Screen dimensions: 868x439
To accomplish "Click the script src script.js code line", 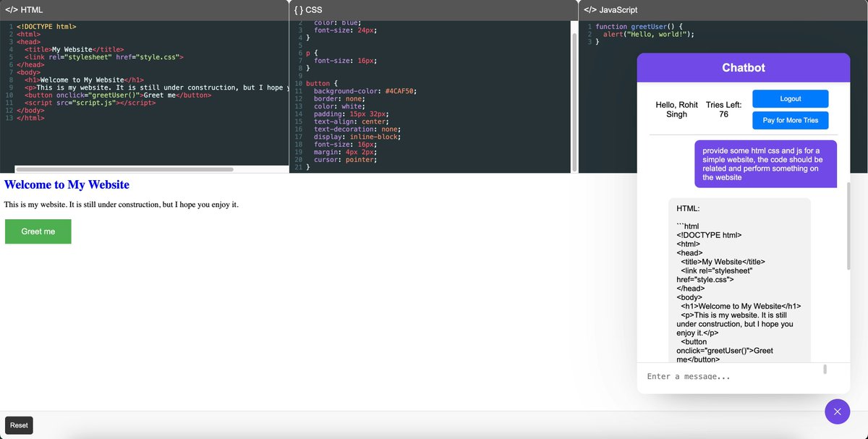I will [90, 103].
